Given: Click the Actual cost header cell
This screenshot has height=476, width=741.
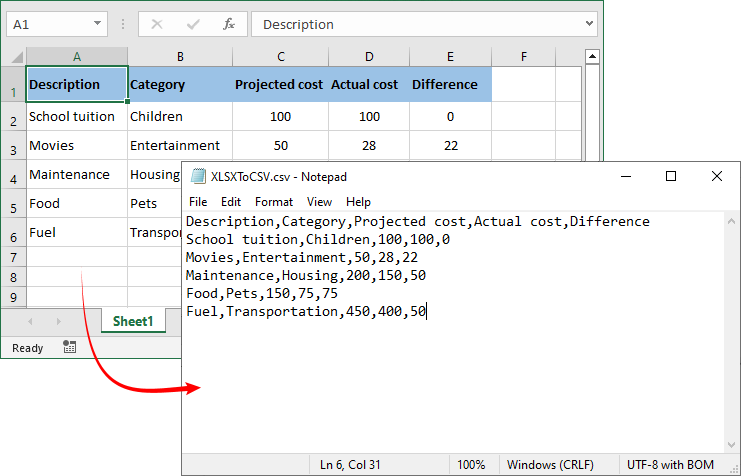Looking at the screenshot, I should pos(369,84).
